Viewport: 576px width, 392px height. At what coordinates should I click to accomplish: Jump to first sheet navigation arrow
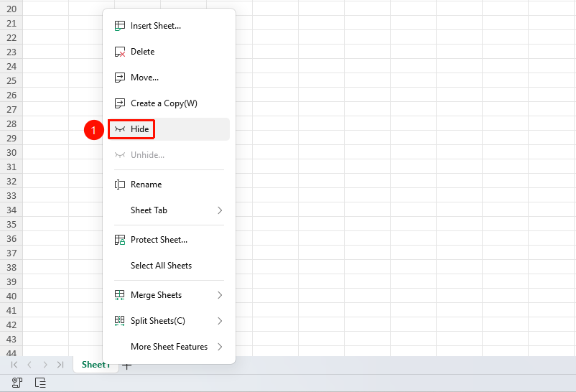[x=14, y=365]
